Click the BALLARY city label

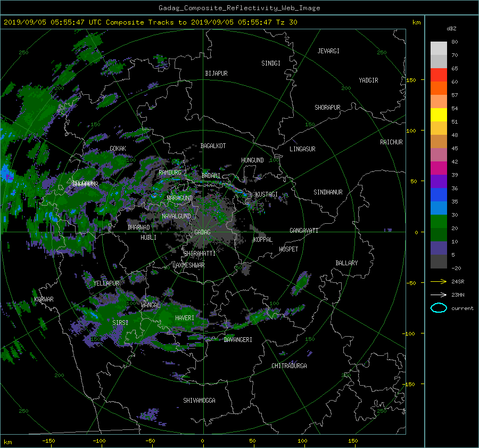(346, 263)
